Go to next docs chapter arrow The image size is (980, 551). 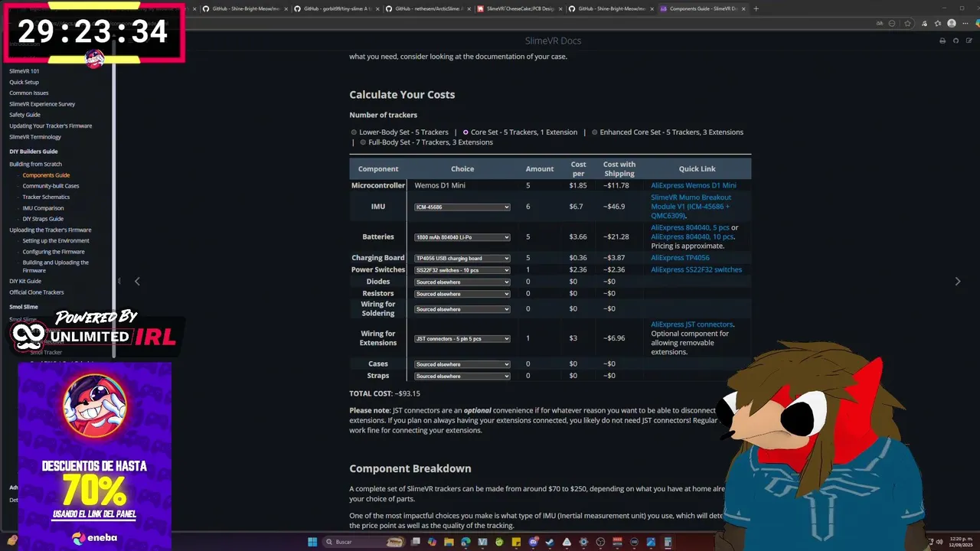click(x=957, y=281)
